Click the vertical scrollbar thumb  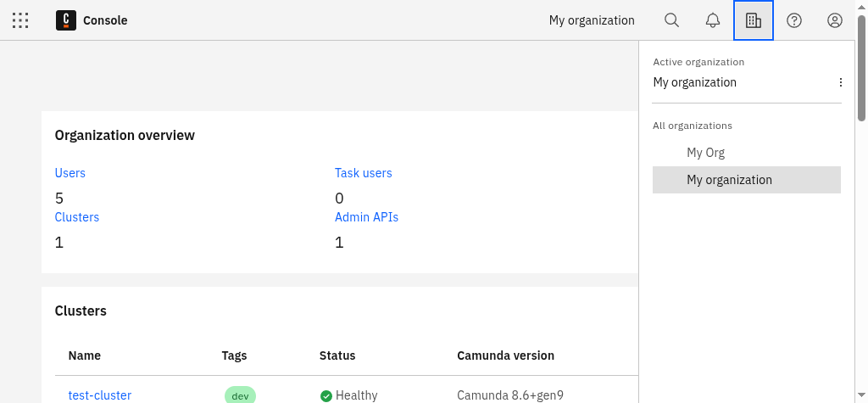(x=861, y=66)
